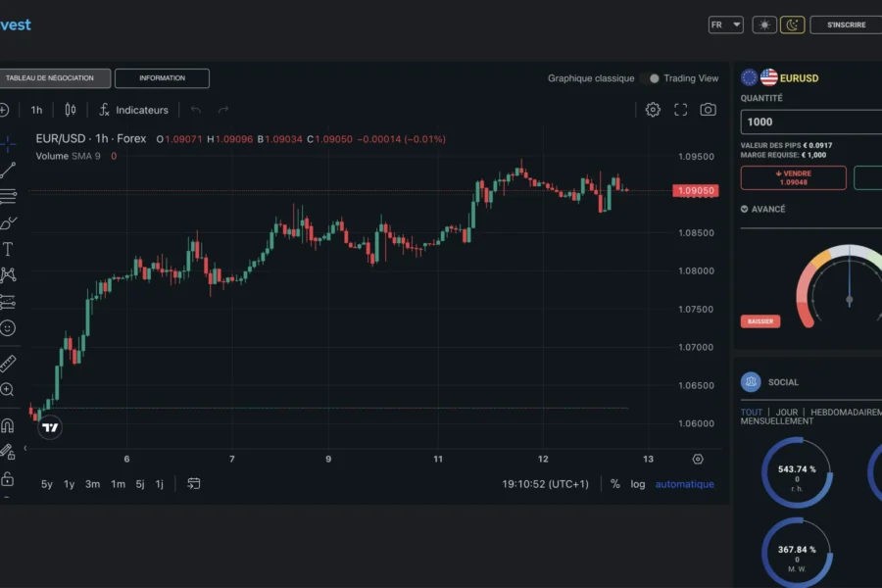Viewport: 882px width, 588px height.
Task: Click the S'inscrire button
Action: tap(846, 24)
